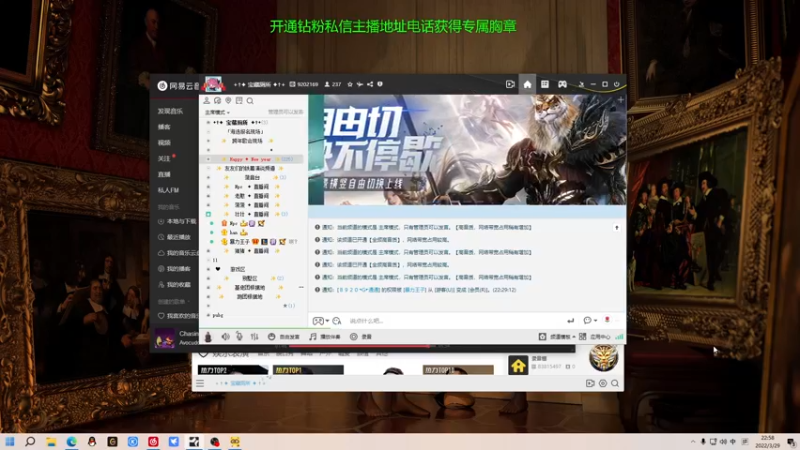
Task: Click the share icon next to user count
Action: click(x=370, y=84)
